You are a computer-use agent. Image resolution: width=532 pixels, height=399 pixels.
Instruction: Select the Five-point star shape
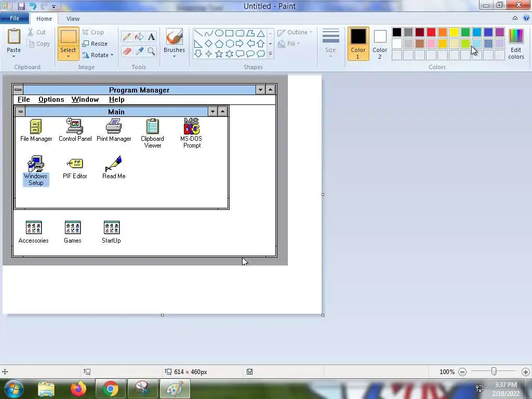click(219, 54)
